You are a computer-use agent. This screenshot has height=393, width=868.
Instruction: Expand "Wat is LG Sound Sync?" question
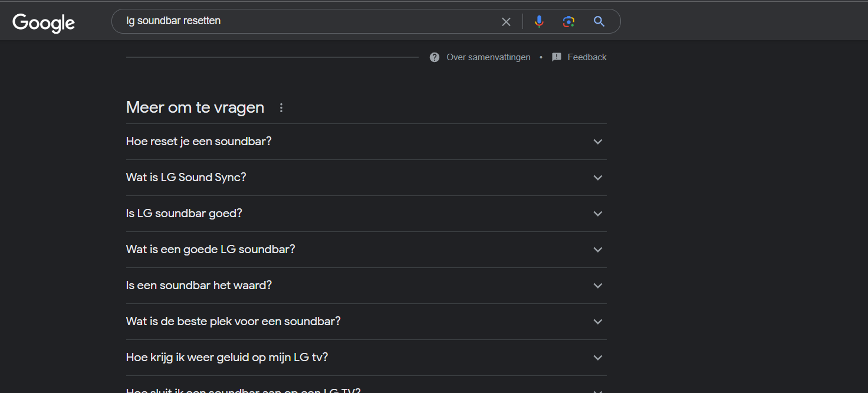[x=186, y=178]
